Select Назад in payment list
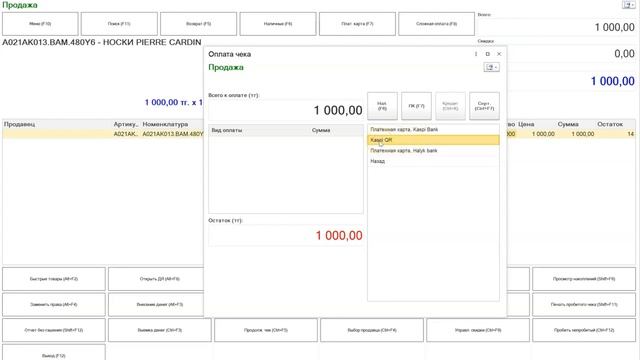 pyautogui.click(x=433, y=161)
